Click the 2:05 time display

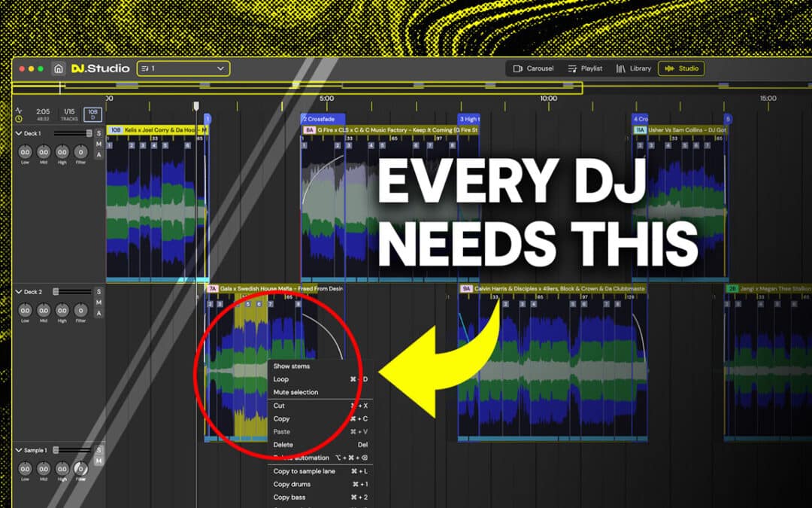click(x=43, y=111)
